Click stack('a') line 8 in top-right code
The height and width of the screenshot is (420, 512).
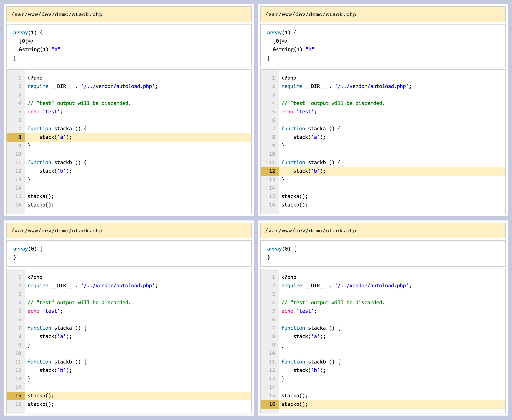click(x=309, y=137)
